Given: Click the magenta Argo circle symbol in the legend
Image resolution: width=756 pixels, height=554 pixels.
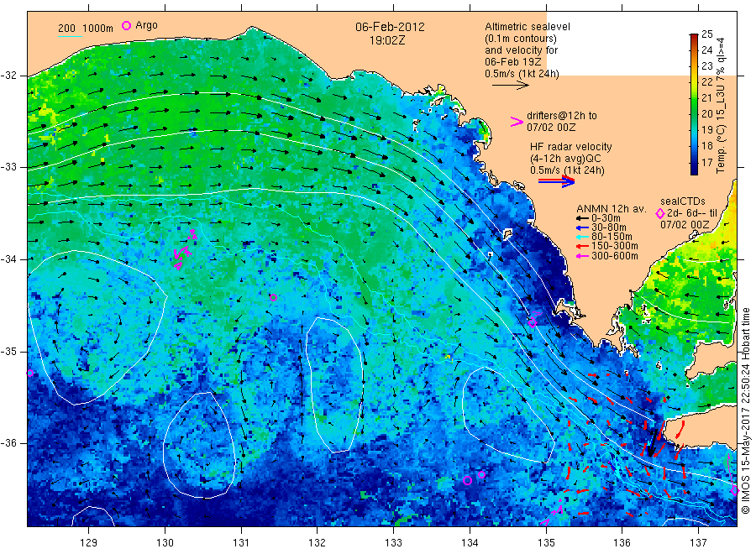Looking at the screenshot, I should [x=126, y=25].
